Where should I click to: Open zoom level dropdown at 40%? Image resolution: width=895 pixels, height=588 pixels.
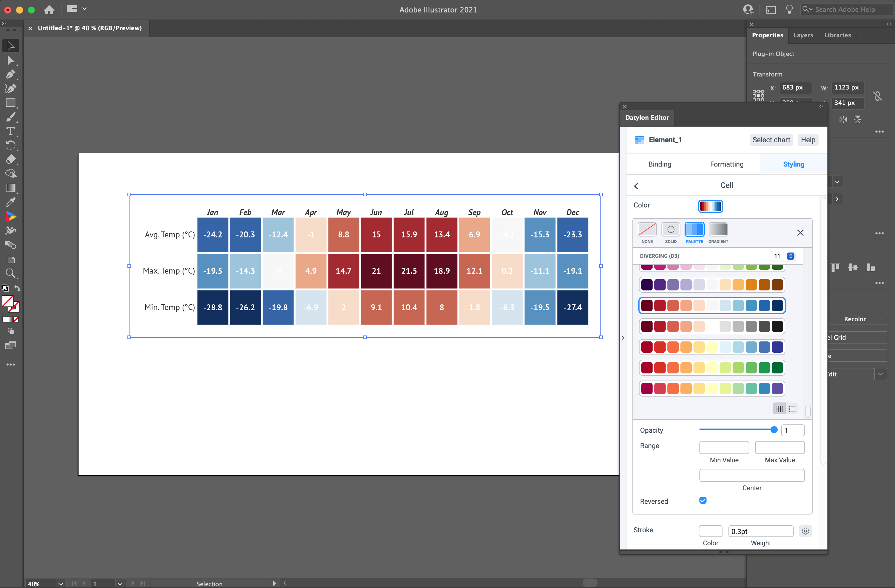click(60, 584)
